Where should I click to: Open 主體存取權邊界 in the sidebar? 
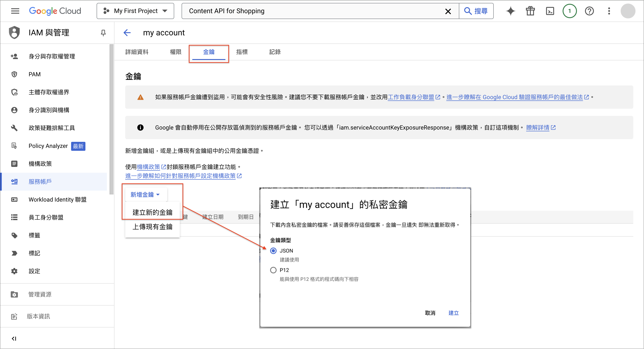54,92
